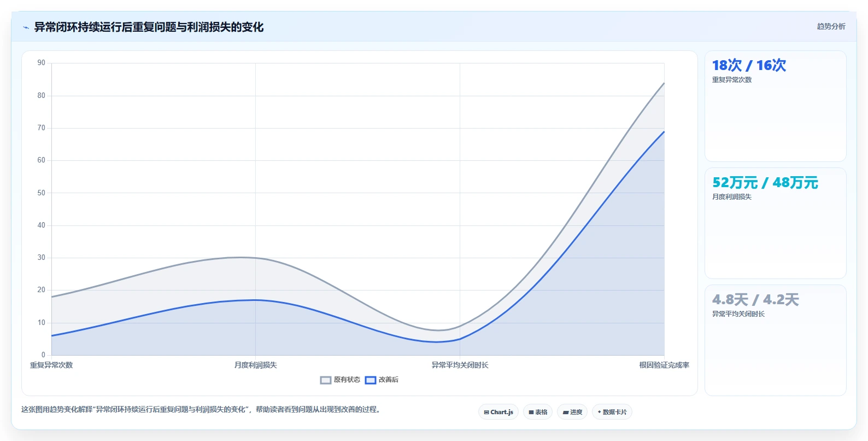
Task: Click the blue line point at 月度利润损失
Action: 255,300
